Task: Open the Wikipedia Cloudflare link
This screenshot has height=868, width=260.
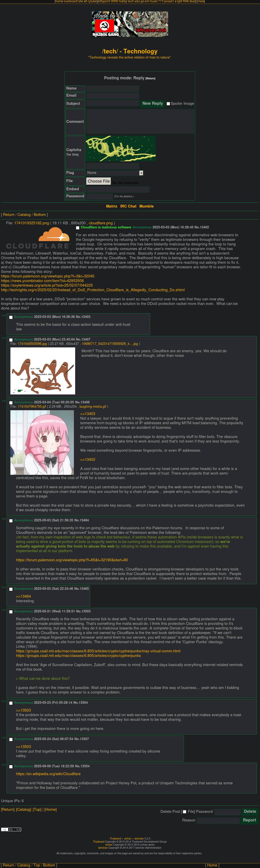Action: [x=48, y=774]
